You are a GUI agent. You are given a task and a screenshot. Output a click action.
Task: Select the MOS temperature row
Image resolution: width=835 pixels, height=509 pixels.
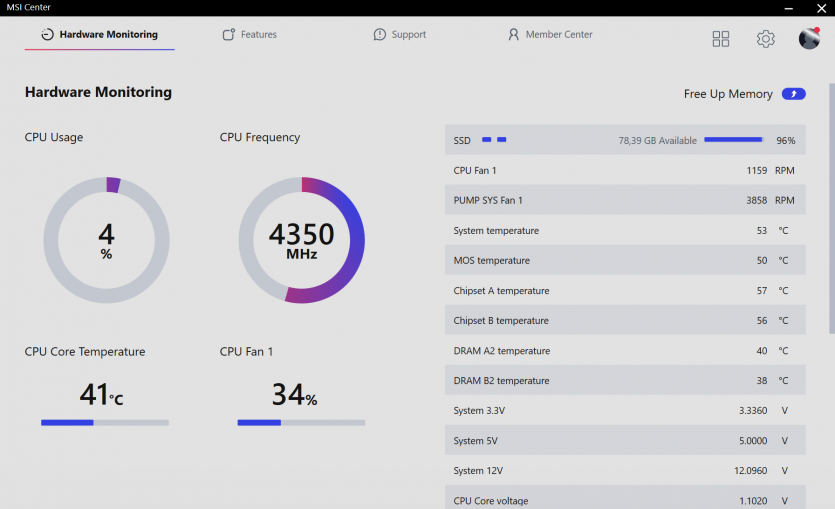coord(625,261)
